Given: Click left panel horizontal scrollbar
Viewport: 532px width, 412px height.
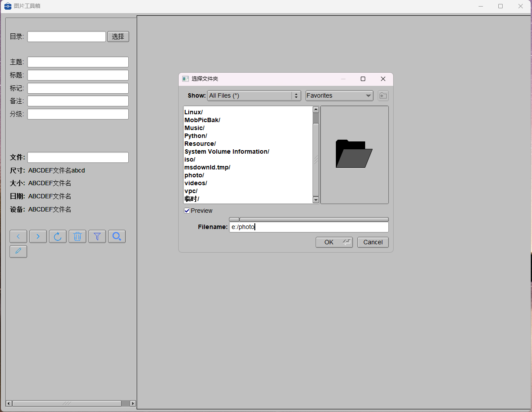Looking at the screenshot, I should click(67, 403).
